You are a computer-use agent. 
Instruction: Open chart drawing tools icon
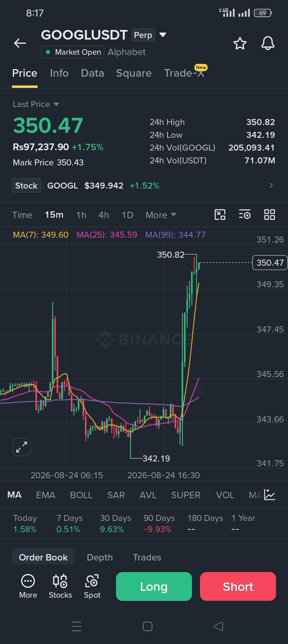[220, 215]
